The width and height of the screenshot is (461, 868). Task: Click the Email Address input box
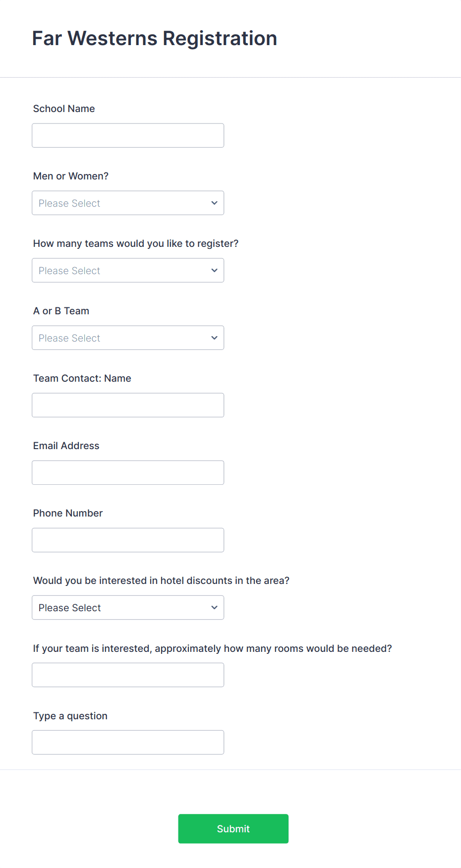tap(128, 472)
